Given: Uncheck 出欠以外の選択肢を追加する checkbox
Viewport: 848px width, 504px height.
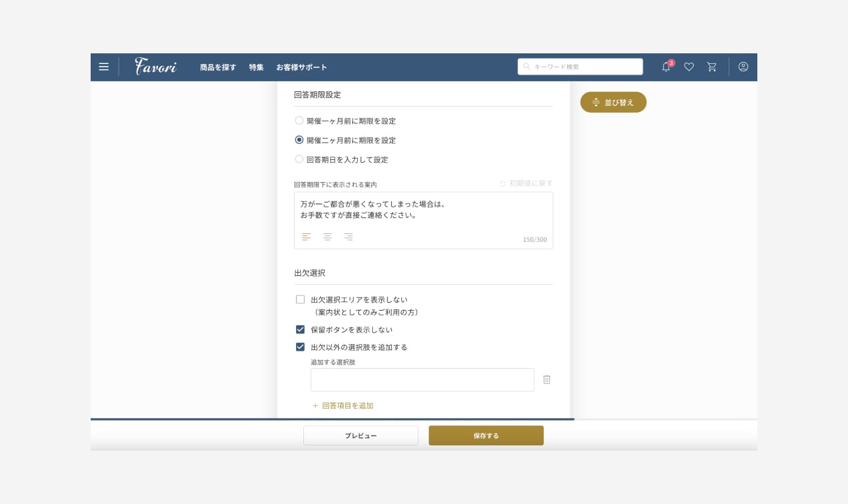Looking at the screenshot, I should pyautogui.click(x=300, y=347).
